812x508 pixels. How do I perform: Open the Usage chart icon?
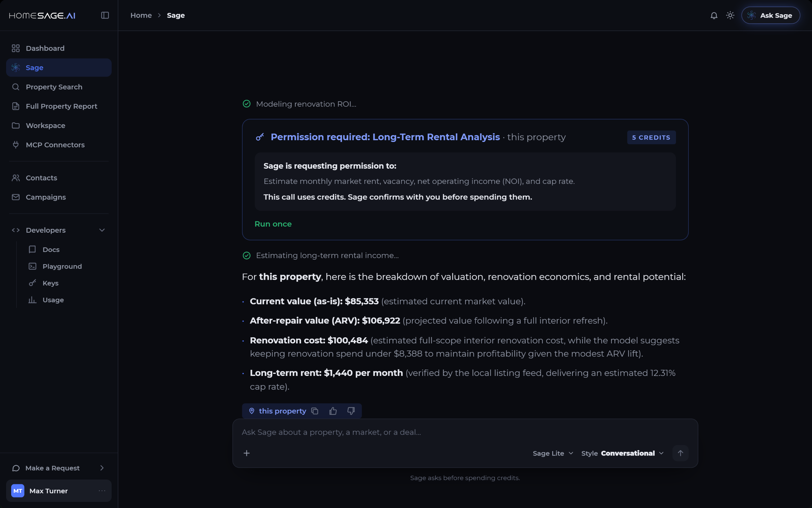(x=32, y=300)
